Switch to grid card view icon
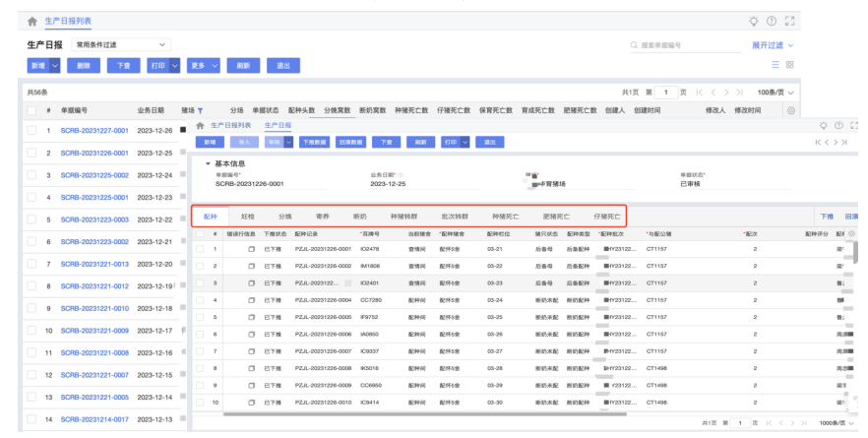This screenshot has width=868, height=438. tap(790, 65)
